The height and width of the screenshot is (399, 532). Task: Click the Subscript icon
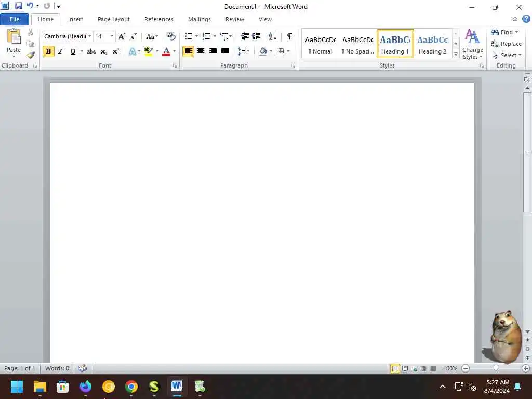pyautogui.click(x=103, y=51)
